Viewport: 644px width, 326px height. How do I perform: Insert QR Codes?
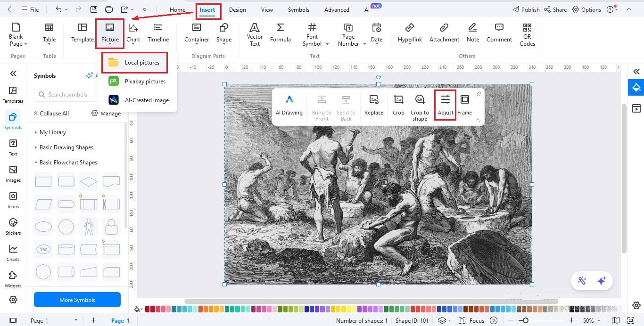(x=527, y=34)
